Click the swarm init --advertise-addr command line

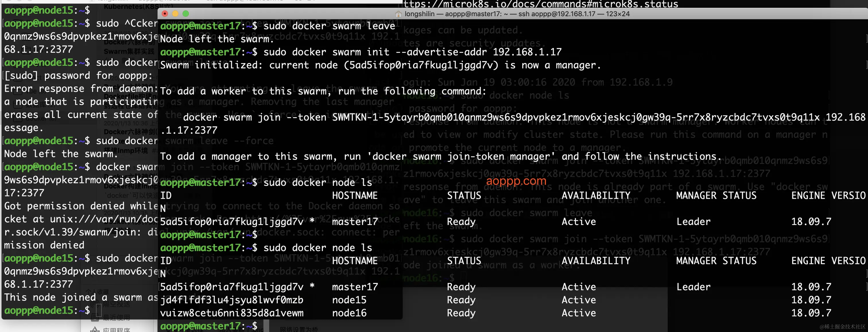click(x=412, y=52)
